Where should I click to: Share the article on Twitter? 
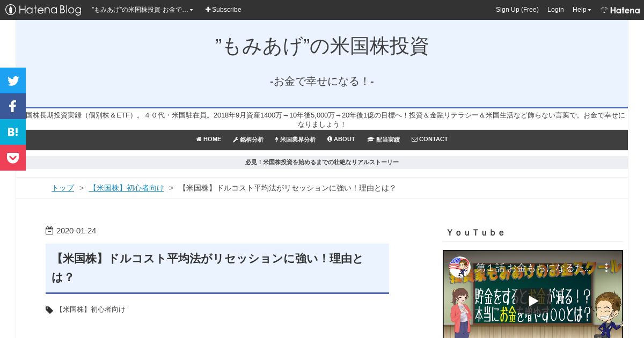point(13,80)
